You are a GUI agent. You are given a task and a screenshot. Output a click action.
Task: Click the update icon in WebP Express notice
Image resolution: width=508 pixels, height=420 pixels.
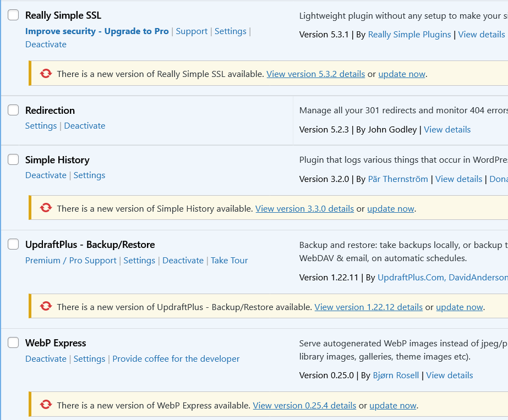tap(46, 405)
